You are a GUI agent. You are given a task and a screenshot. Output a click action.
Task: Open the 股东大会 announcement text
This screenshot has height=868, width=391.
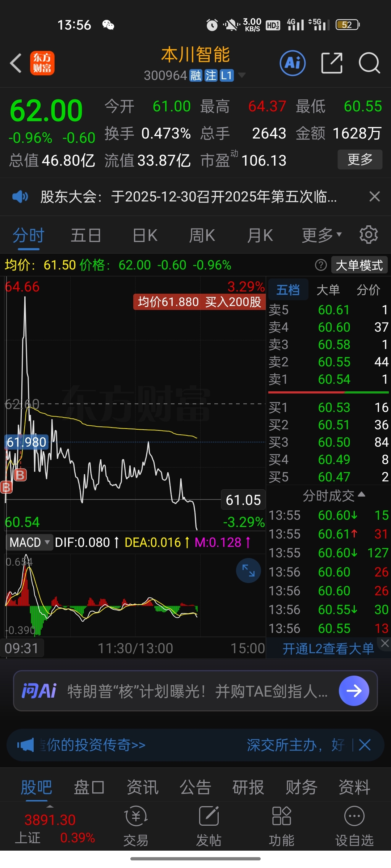click(x=188, y=197)
